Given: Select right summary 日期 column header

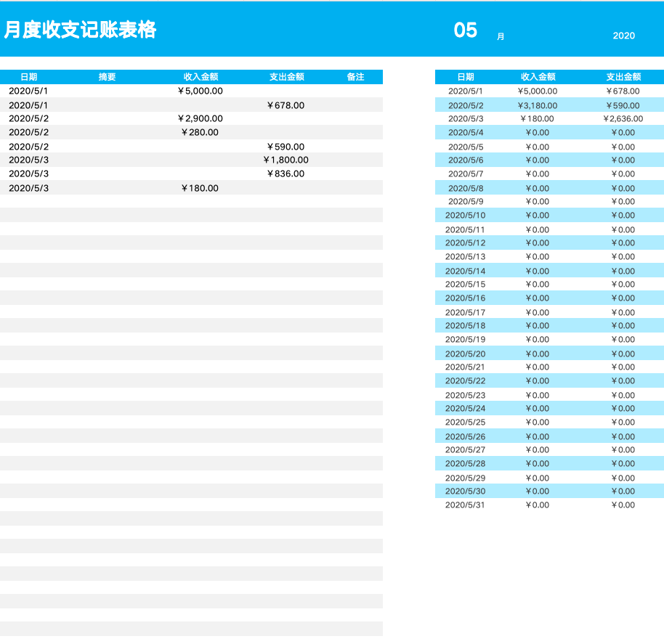Looking at the screenshot, I should tap(466, 76).
